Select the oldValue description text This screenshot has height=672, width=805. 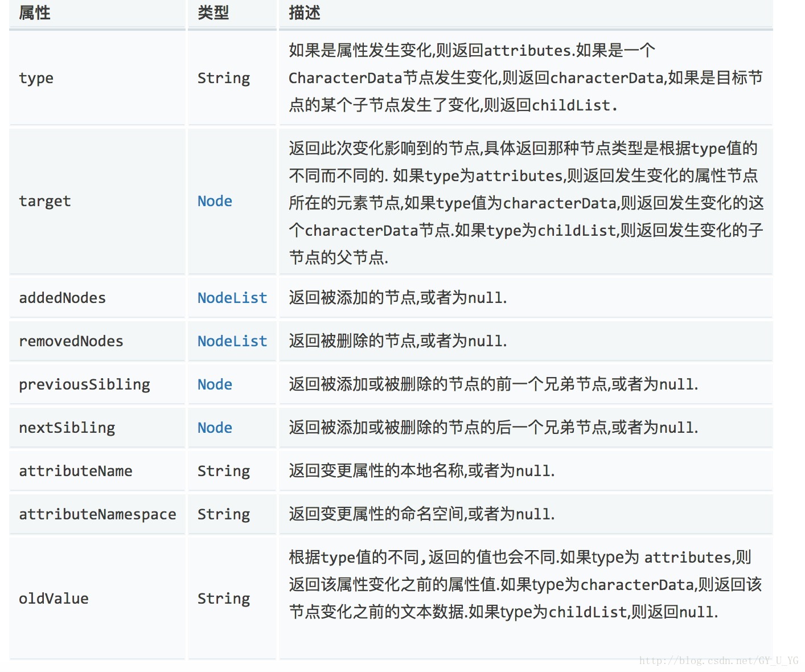pos(525,585)
